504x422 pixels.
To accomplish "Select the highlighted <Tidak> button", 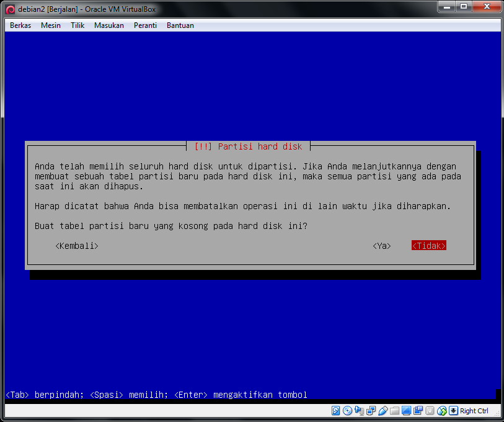I will coord(429,246).
